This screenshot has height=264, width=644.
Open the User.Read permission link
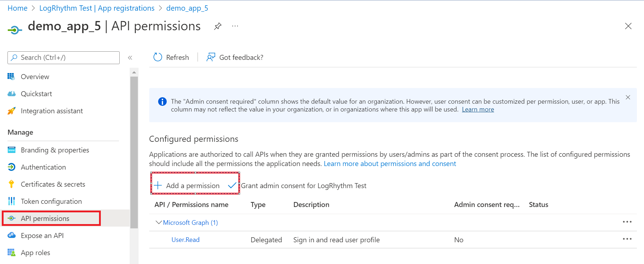pyautogui.click(x=185, y=240)
